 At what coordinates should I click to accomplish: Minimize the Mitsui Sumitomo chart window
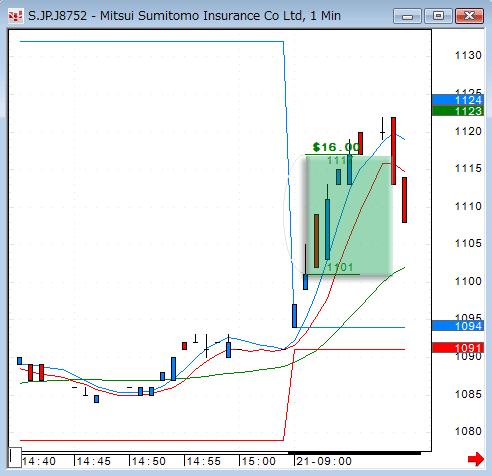[407, 16]
